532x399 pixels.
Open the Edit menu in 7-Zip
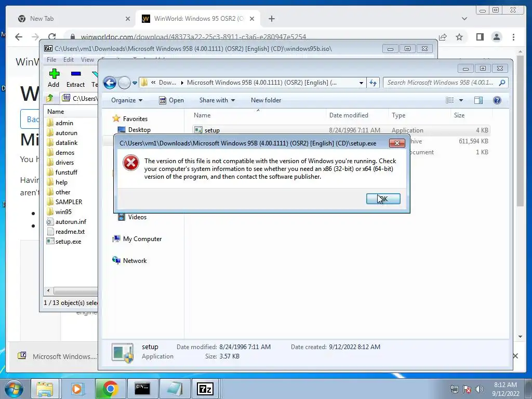(x=69, y=60)
